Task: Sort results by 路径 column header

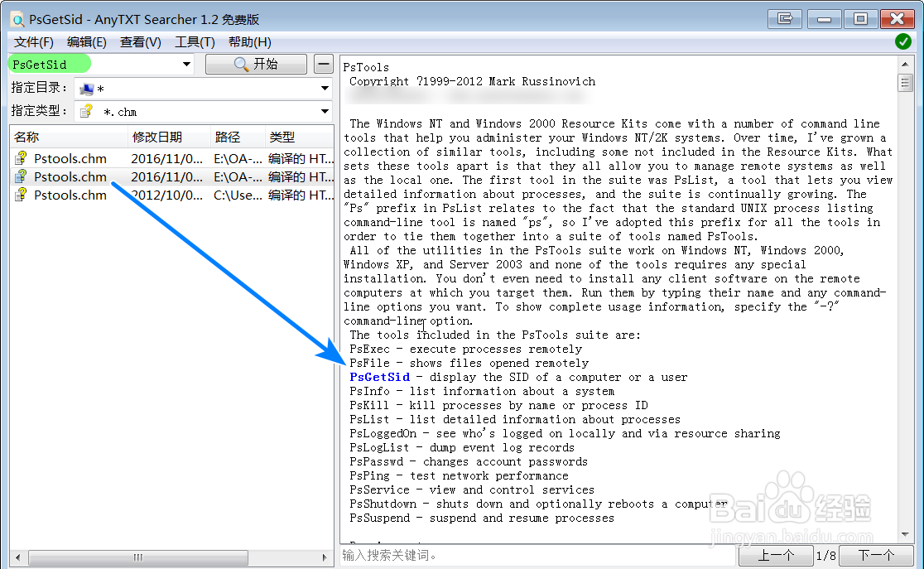Action: click(x=237, y=137)
